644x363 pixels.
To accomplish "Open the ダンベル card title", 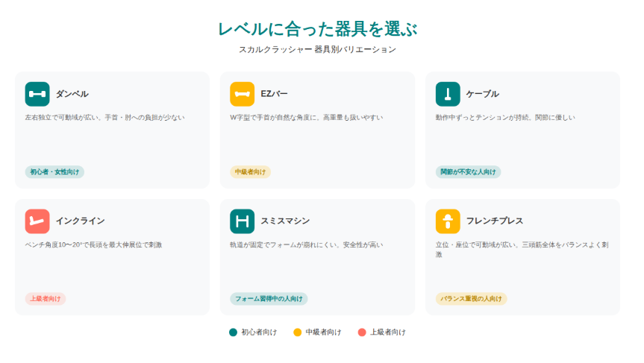I will 72,94.
